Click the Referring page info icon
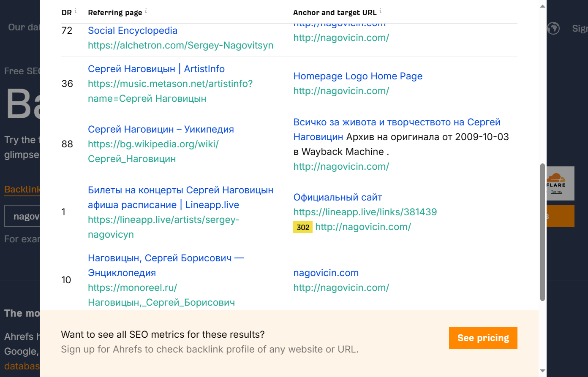Screen dimensions: 588x377 coord(146,11)
